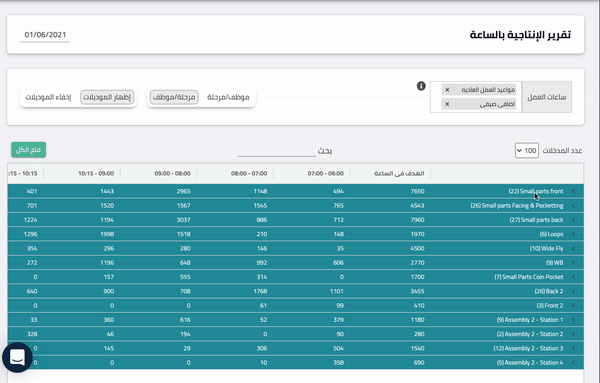
Task: Toggle إظهار الموديلات option
Action: coord(107,97)
